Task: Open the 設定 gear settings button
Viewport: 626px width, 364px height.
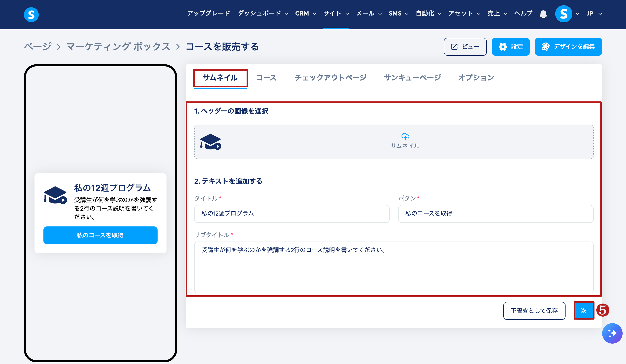Action: 511,47
